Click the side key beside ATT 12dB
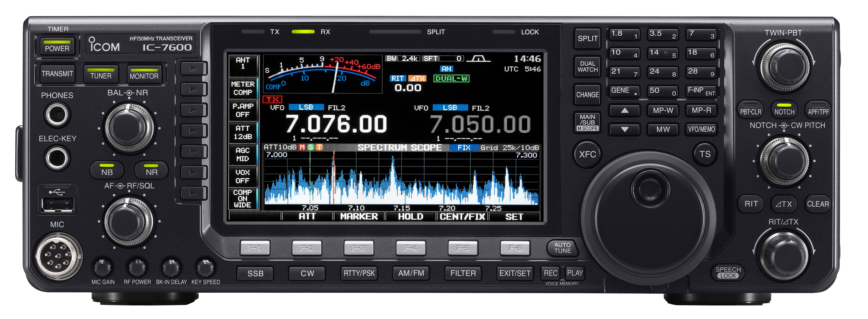The width and height of the screenshot is (868, 319). point(193,131)
